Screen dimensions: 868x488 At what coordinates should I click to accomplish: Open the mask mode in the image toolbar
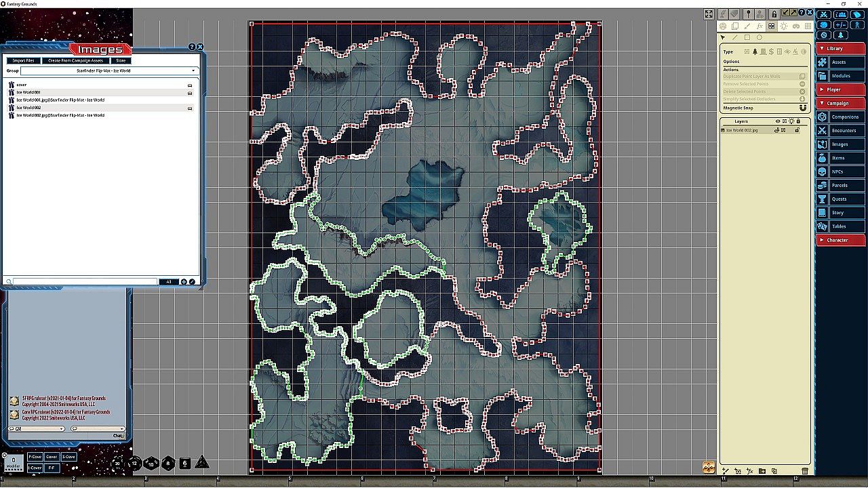[796, 26]
